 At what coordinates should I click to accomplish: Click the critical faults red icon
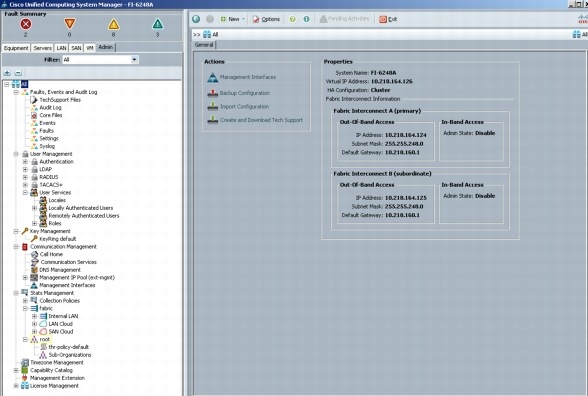pyautogui.click(x=26, y=24)
